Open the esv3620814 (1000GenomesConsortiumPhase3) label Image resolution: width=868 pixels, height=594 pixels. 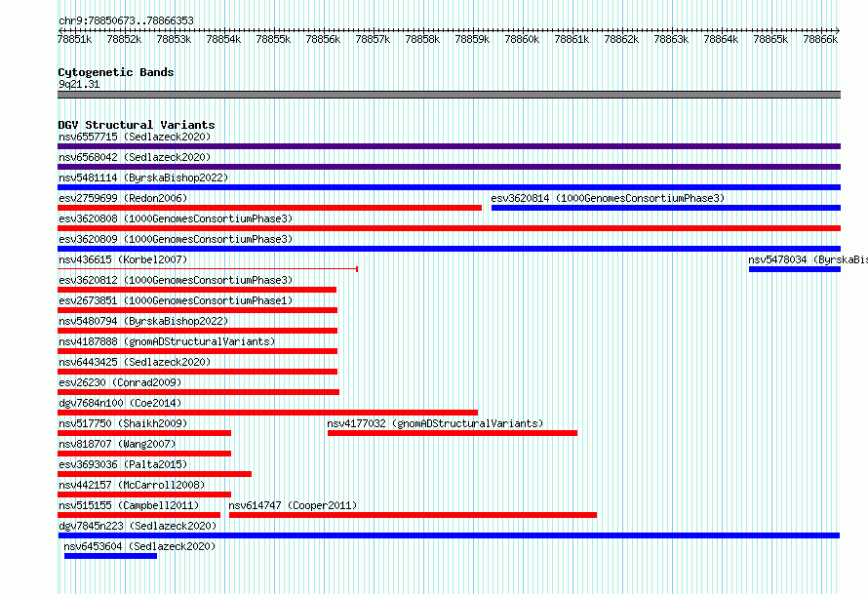click(608, 198)
